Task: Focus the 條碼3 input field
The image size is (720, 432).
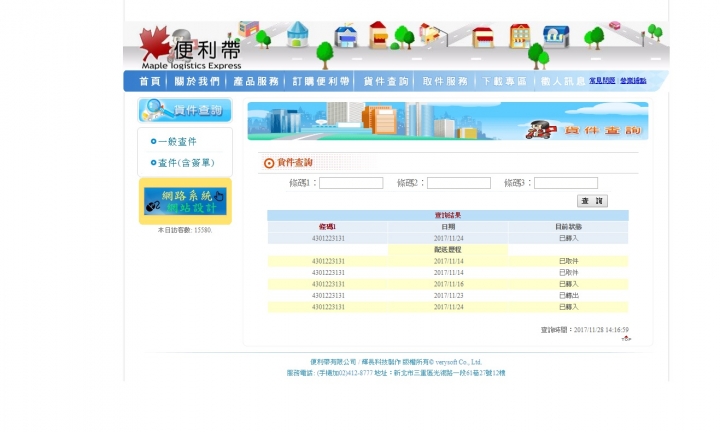Action: coord(566,183)
